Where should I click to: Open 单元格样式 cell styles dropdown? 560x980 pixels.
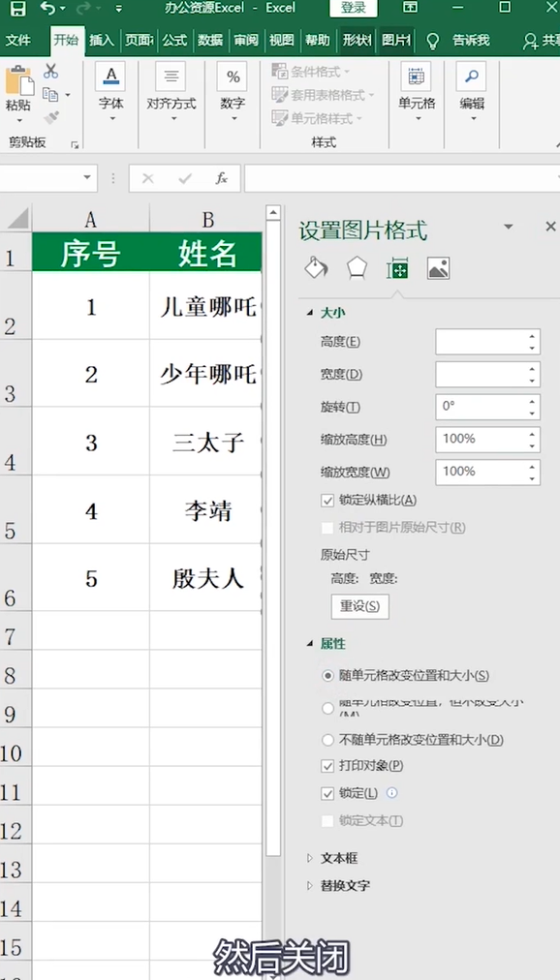(x=317, y=118)
